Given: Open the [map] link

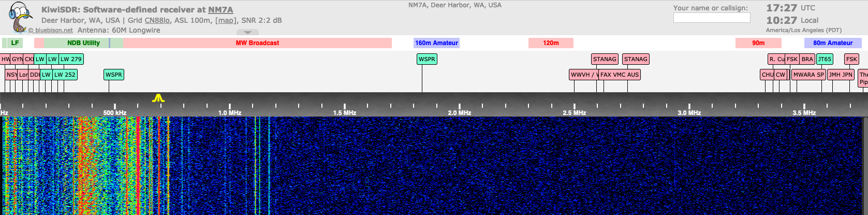Looking at the screenshot, I should pyautogui.click(x=225, y=20).
